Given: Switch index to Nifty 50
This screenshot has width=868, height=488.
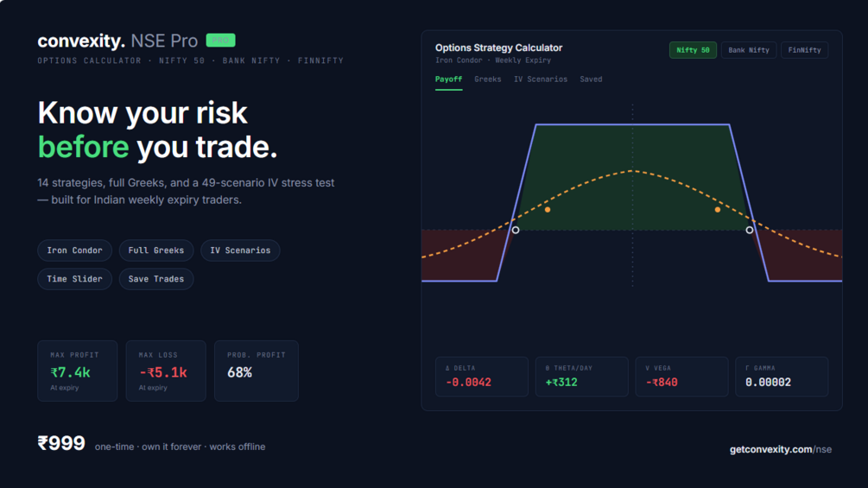Looking at the screenshot, I should (693, 50).
